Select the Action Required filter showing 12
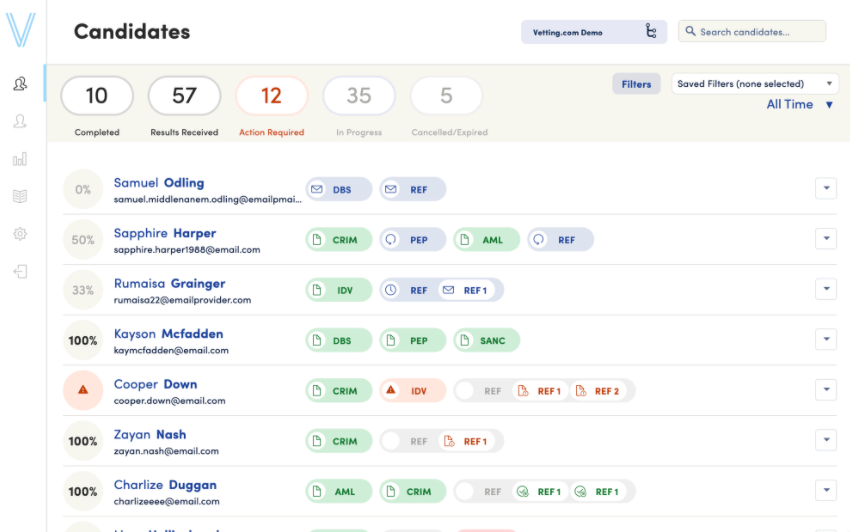Screen dimensions: 850x532 coord(271,96)
